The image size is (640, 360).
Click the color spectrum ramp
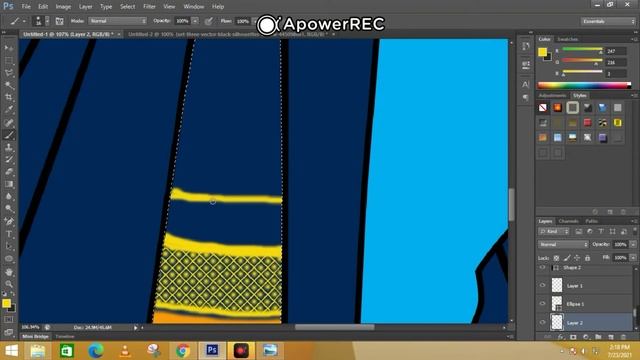[584, 85]
